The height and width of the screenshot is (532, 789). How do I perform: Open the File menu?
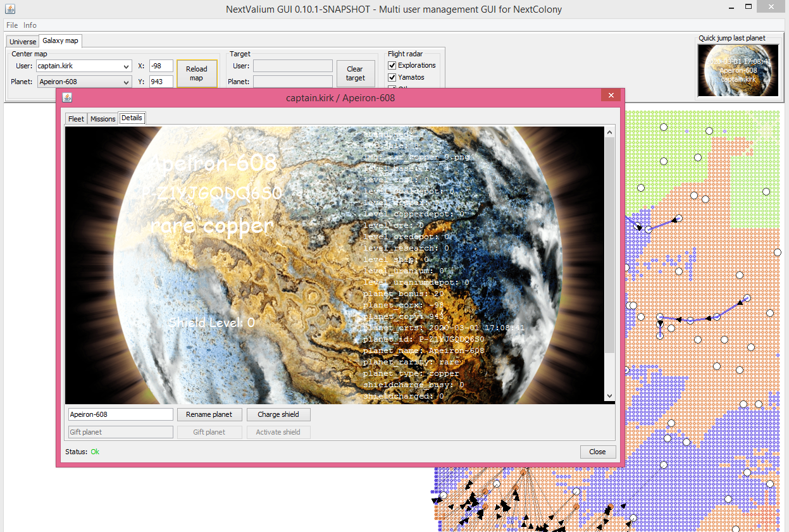(x=12, y=25)
